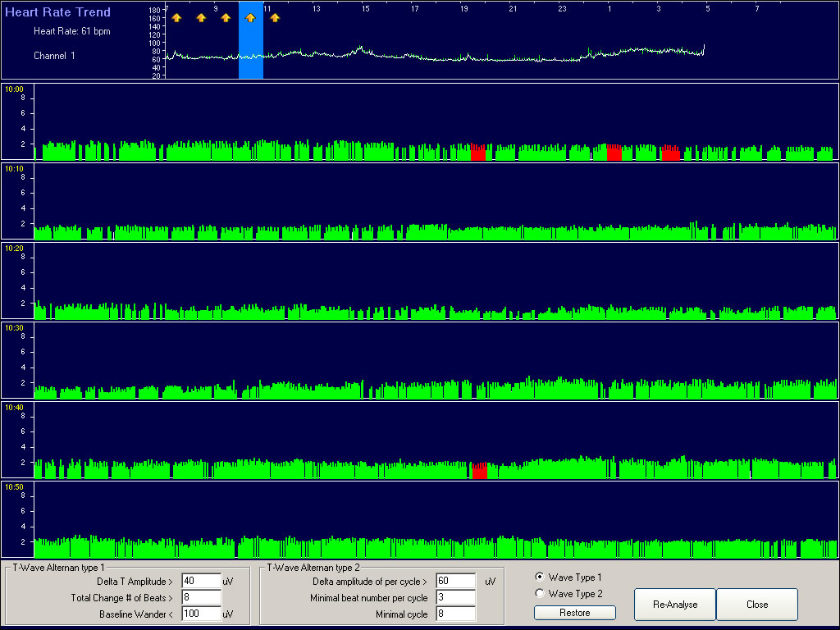The height and width of the screenshot is (630, 840).
Task: Run Re-Analyse on the recording
Action: tap(675, 605)
